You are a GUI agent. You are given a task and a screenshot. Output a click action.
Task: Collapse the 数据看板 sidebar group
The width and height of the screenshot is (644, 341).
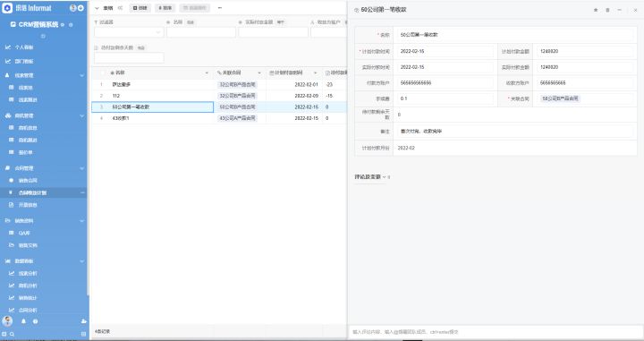click(81, 261)
